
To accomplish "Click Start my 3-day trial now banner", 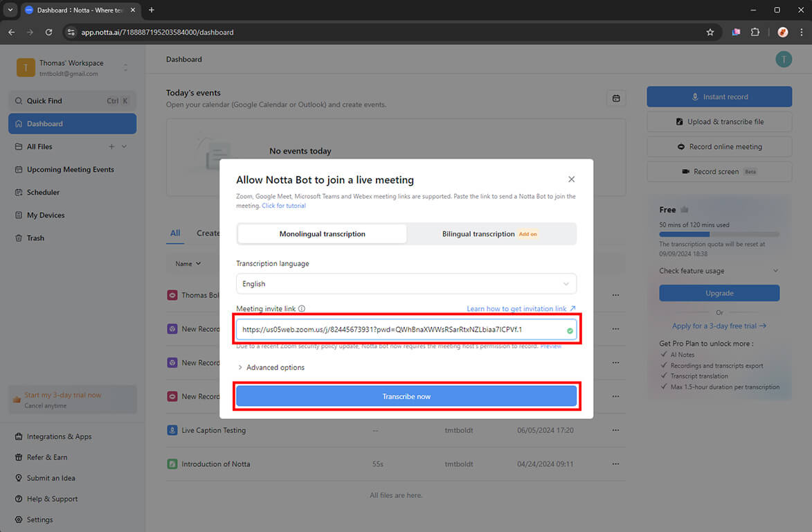I will click(73, 400).
